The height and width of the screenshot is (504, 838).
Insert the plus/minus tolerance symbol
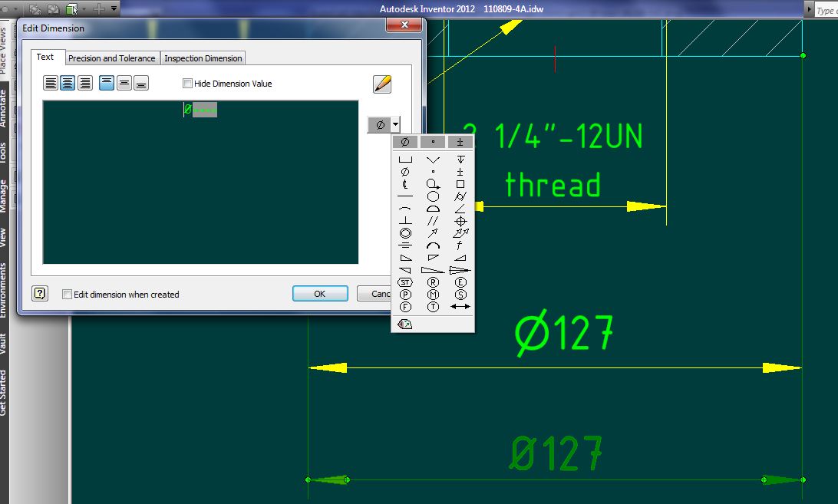pos(460,171)
